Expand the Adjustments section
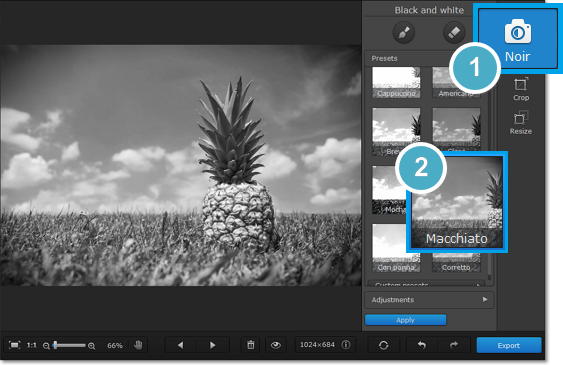This screenshot has width=563, height=365. (x=429, y=300)
